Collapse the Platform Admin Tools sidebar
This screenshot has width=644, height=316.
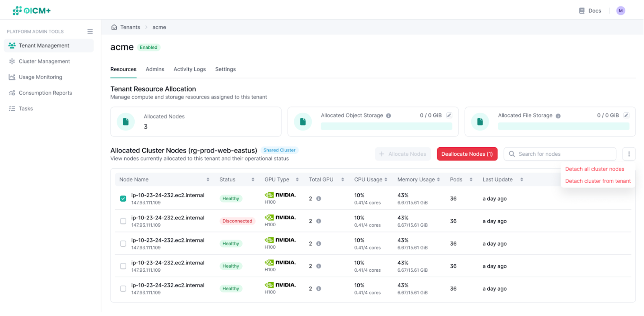point(90,31)
